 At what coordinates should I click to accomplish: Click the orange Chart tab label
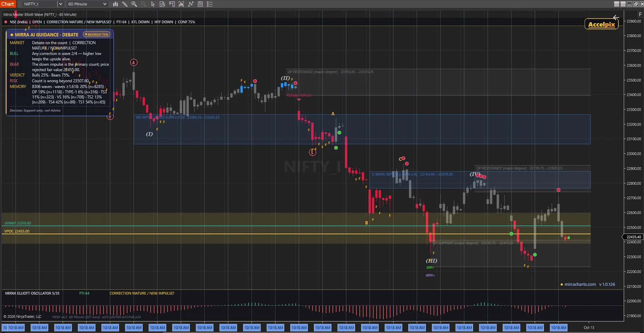pyautogui.click(x=8, y=4)
